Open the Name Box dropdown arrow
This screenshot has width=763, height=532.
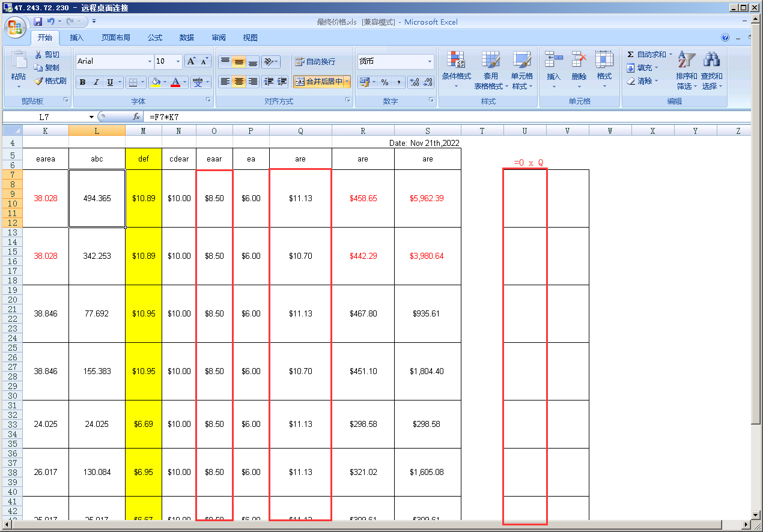click(91, 117)
